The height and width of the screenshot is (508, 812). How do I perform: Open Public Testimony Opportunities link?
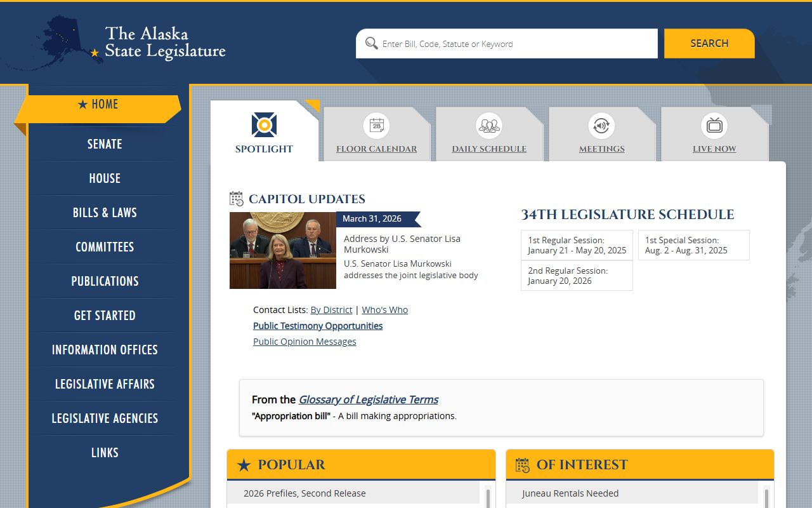coord(318,326)
